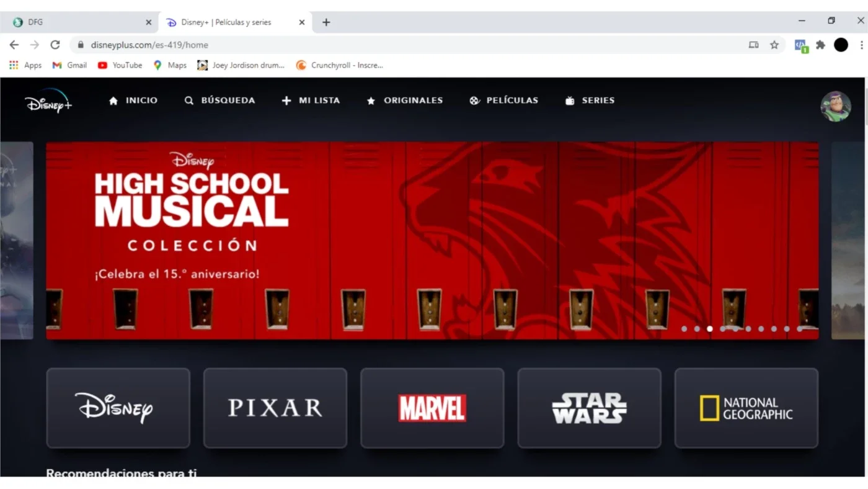
Task: Show next carousel slide on right edge
Action: [x=848, y=241]
